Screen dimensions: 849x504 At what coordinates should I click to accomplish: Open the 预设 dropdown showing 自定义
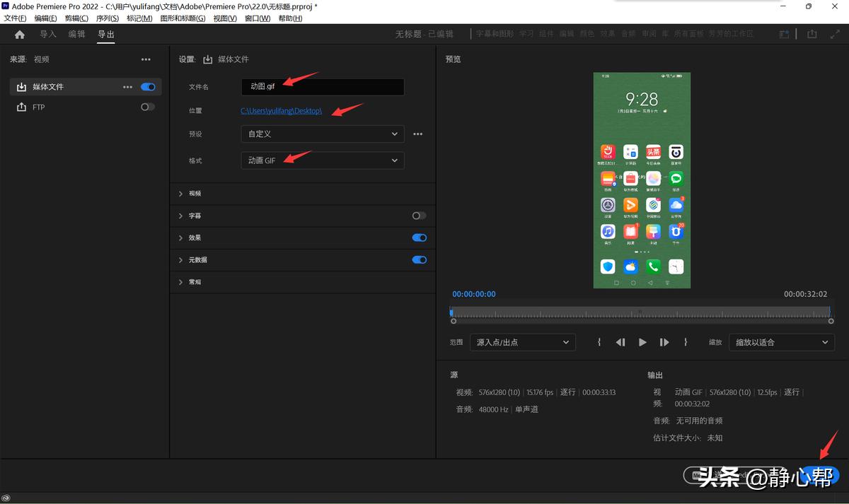tap(323, 134)
